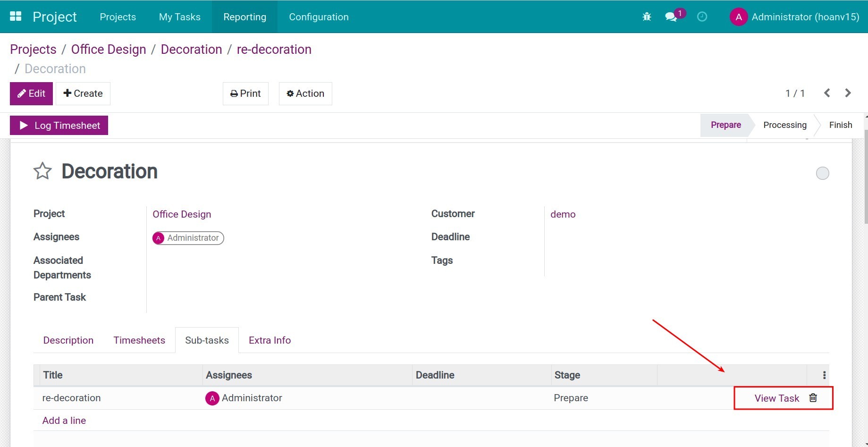Image resolution: width=868 pixels, height=447 pixels.
Task: Click View Task for re-decoration
Action: [776, 398]
